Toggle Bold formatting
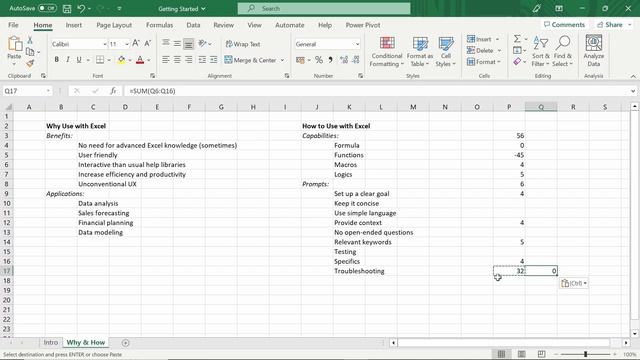 pyautogui.click(x=56, y=60)
